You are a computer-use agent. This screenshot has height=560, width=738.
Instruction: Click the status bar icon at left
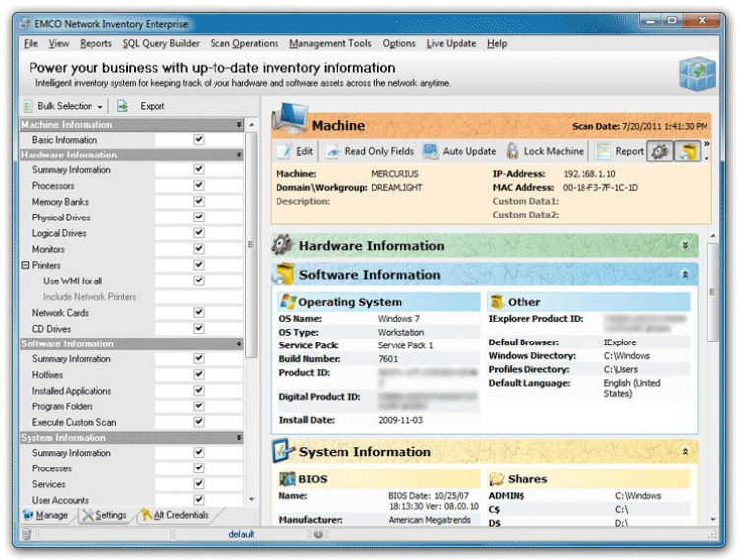click(x=27, y=534)
